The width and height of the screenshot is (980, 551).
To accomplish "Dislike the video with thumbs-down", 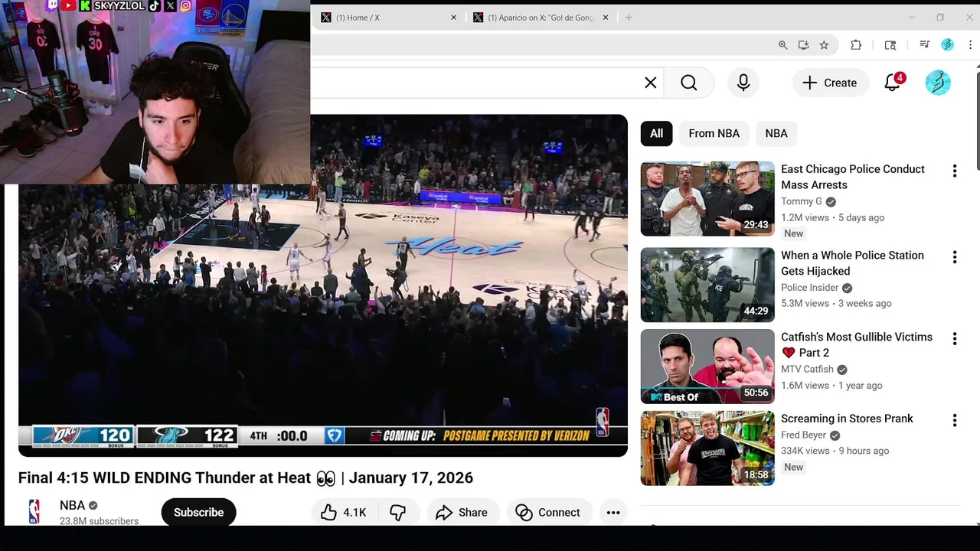I will (398, 513).
